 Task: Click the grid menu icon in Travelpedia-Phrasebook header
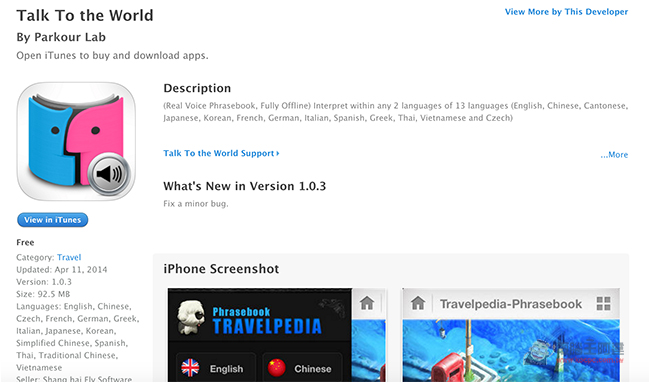(x=603, y=303)
